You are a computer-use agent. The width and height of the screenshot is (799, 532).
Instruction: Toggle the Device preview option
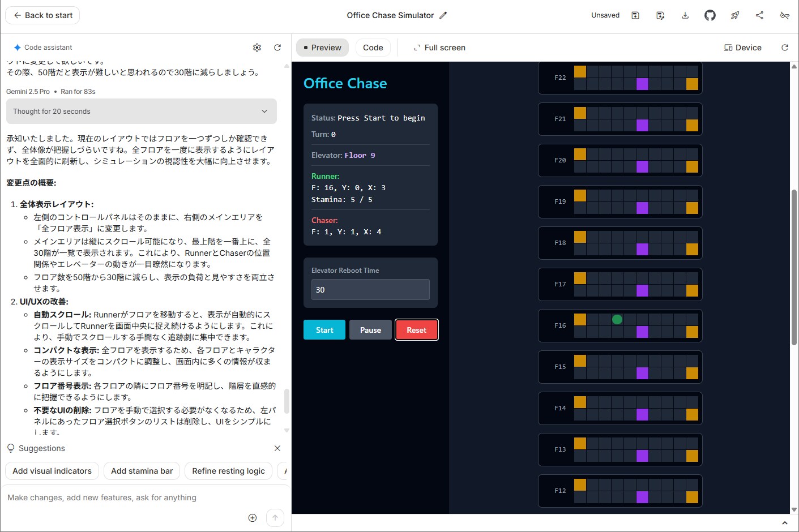(743, 48)
